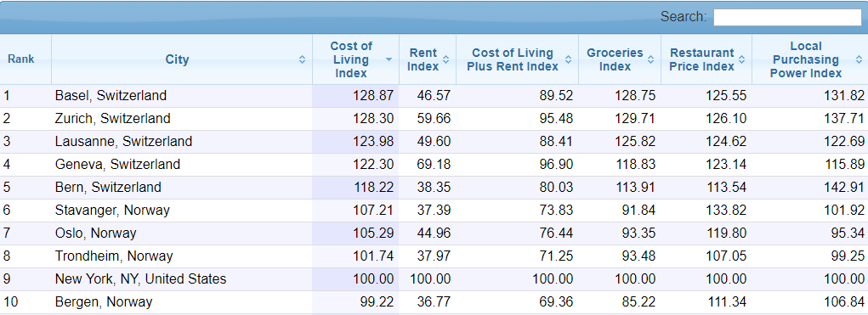
Task: Click Bern rent index value 38.35
Action: click(434, 188)
